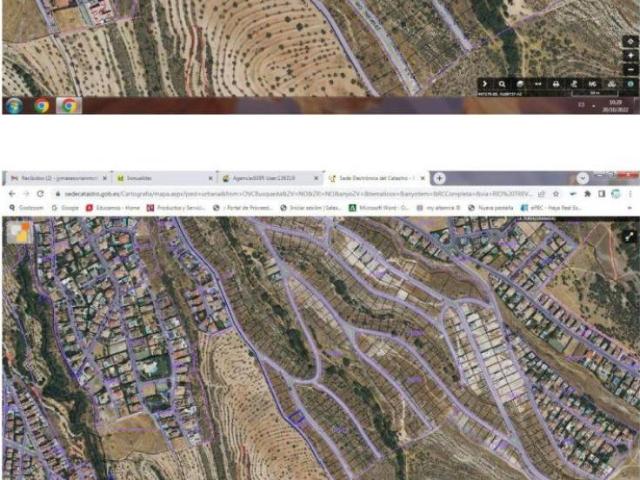The image size is (640, 480).
Task: Open the Iniciar sesión bookmark
Action: coord(311,208)
